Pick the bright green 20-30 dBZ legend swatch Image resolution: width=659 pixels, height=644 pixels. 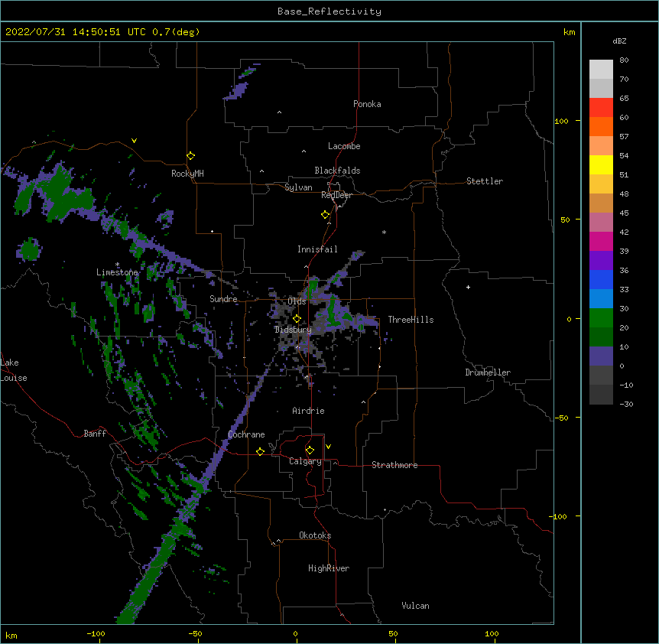601,318
